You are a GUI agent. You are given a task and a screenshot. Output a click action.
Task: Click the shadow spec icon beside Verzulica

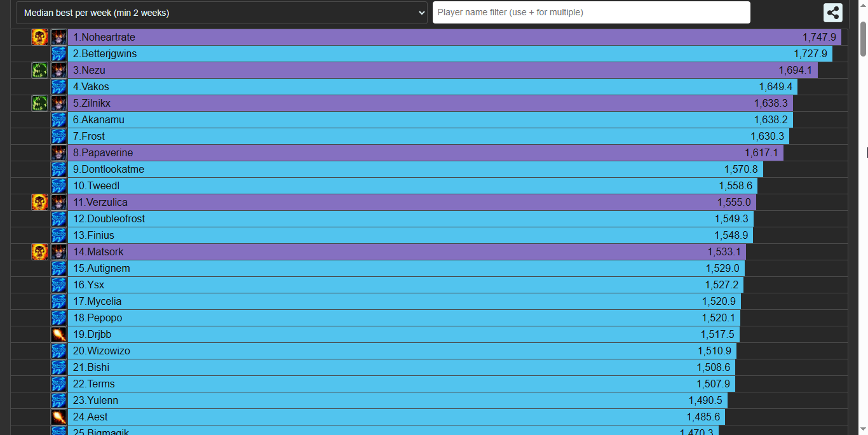point(58,203)
